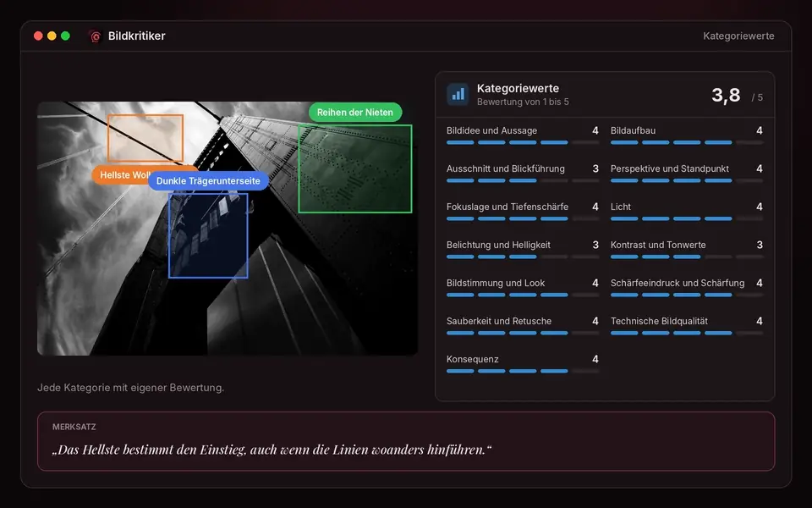Image resolution: width=812 pixels, height=508 pixels.
Task: Click the "Technische Bildqualität" category label
Action: pyautogui.click(x=659, y=321)
